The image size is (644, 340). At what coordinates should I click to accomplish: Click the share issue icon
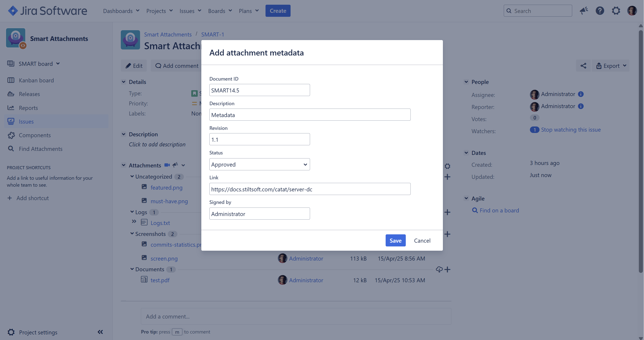tap(583, 66)
